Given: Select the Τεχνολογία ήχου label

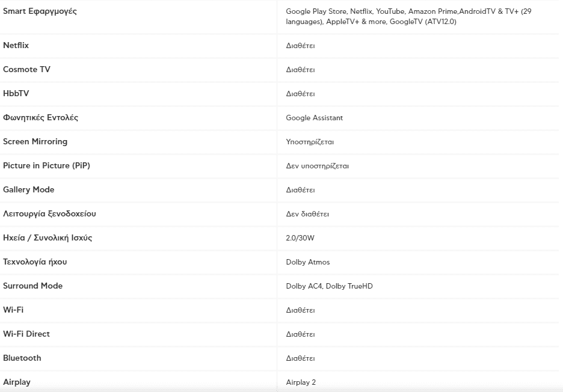Looking at the screenshot, I should 35,262.
